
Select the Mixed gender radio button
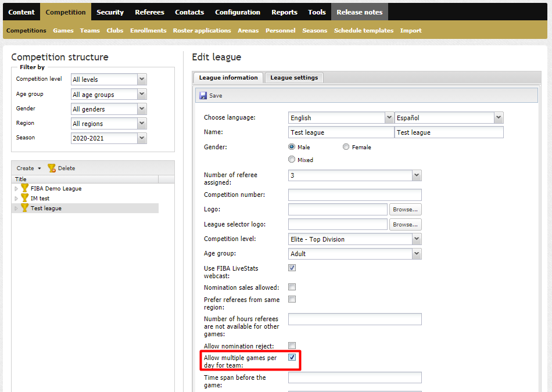click(292, 159)
